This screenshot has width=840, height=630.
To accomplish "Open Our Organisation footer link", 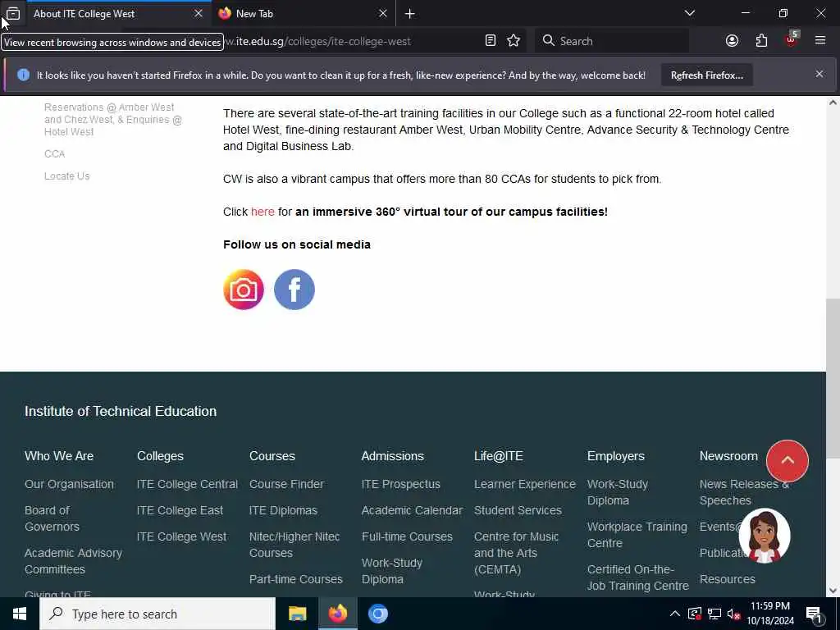I will [69, 484].
